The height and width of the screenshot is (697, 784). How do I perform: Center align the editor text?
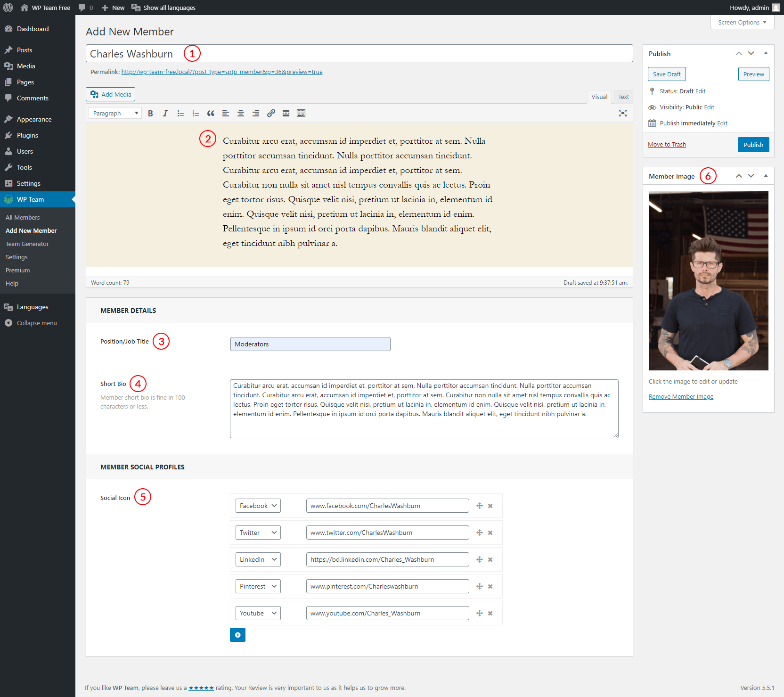point(241,113)
